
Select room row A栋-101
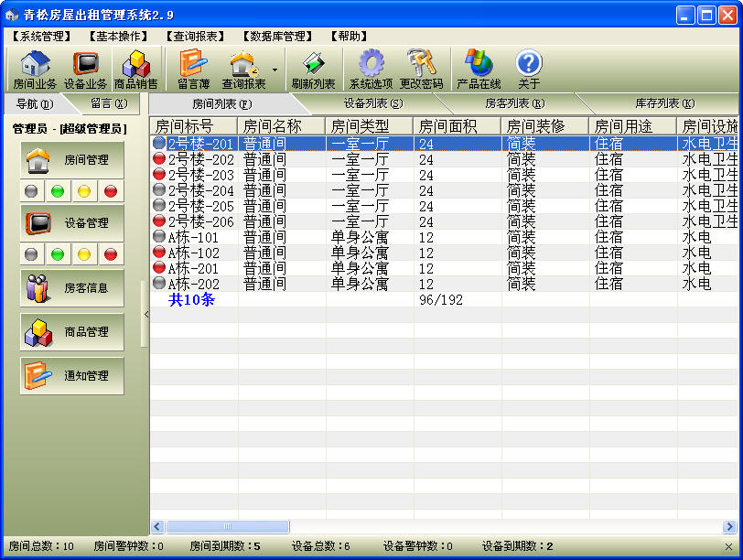(444, 237)
